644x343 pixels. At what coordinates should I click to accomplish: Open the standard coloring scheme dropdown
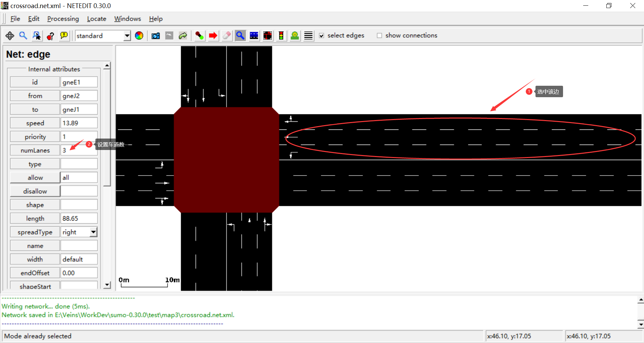[127, 36]
